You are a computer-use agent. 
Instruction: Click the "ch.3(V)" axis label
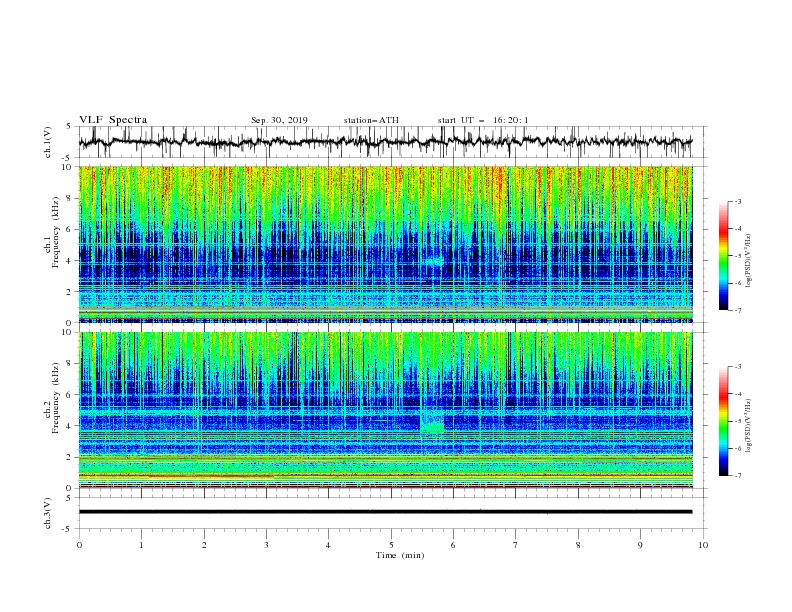[x=48, y=513]
